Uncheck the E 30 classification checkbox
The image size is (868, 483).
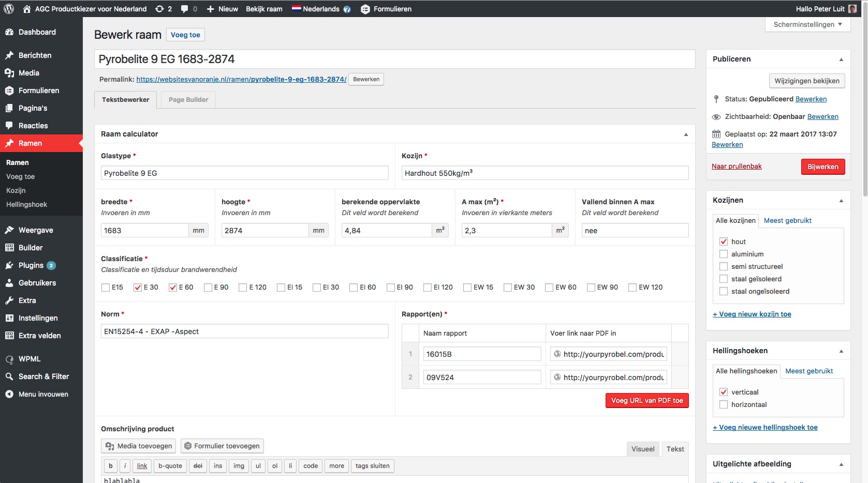click(138, 288)
